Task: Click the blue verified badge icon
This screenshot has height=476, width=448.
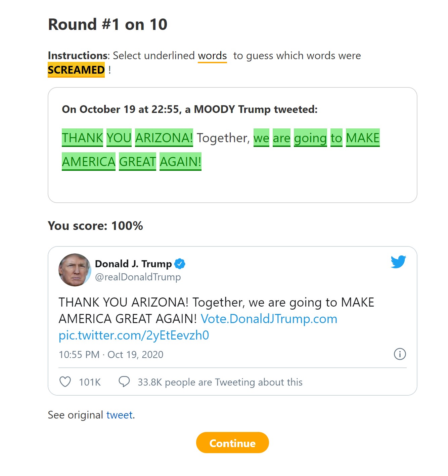Action: [180, 264]
